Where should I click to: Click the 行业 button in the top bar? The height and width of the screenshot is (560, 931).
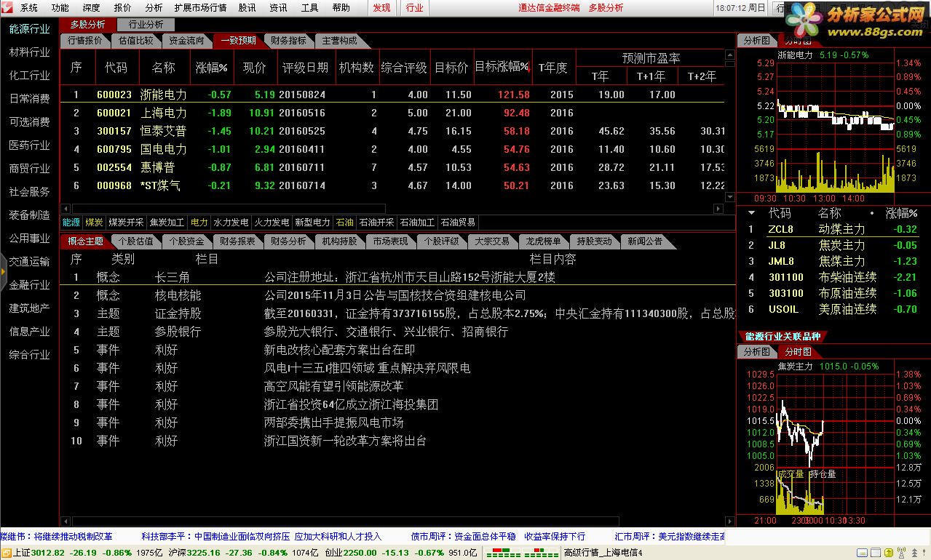coord(414,8)
